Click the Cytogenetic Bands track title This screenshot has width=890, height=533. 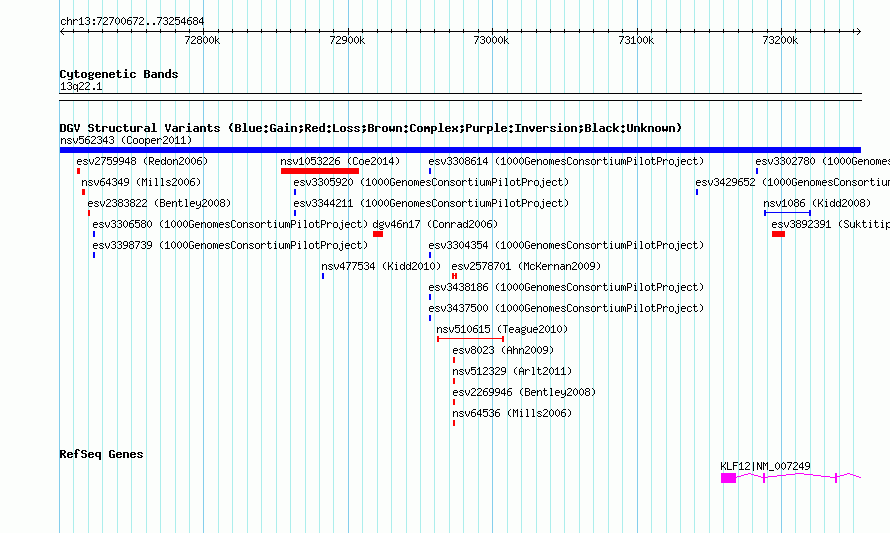tap(119, 74)
